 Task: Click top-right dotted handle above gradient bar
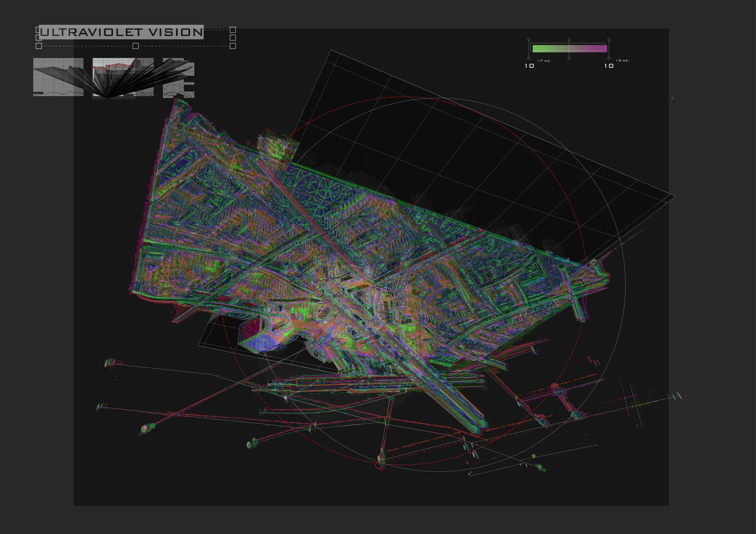pos(609,40)
